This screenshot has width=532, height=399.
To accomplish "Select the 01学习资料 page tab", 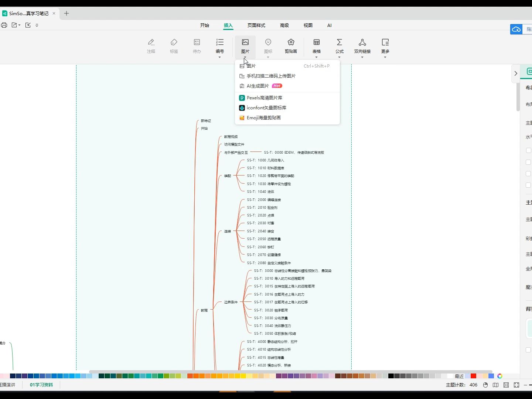I will [41, 385].
